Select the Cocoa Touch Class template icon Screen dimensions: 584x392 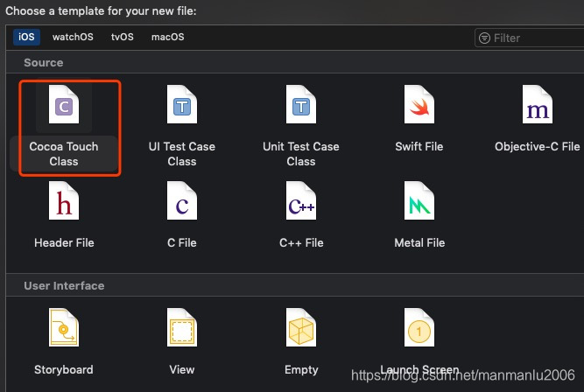pyautogui.click(x=64, y=104)
